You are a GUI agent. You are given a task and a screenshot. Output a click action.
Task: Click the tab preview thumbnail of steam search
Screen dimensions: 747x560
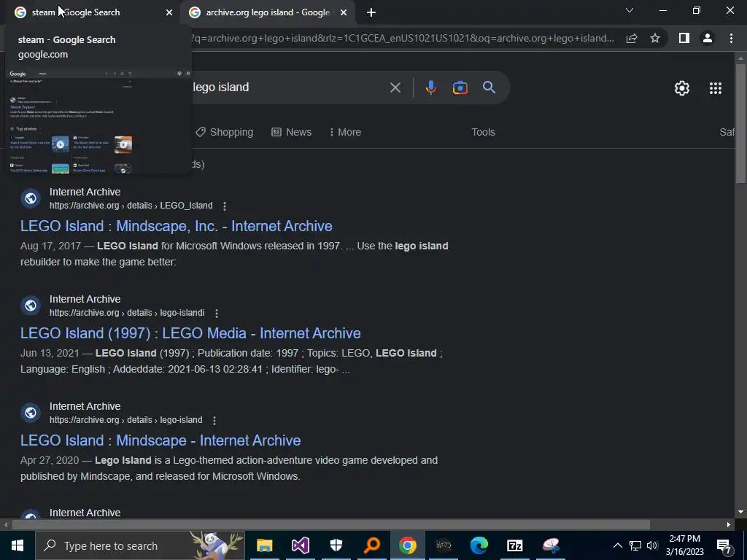click(x=98, y=120)
